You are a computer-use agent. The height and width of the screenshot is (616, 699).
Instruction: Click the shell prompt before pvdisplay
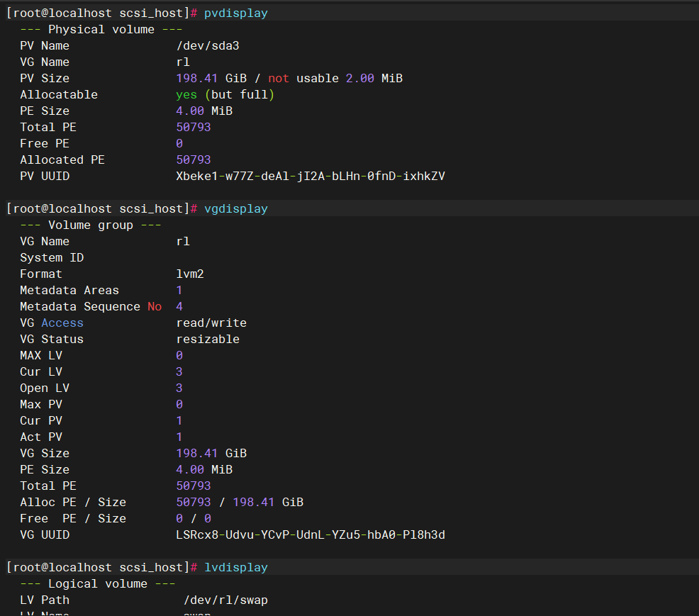click(101, 13)
